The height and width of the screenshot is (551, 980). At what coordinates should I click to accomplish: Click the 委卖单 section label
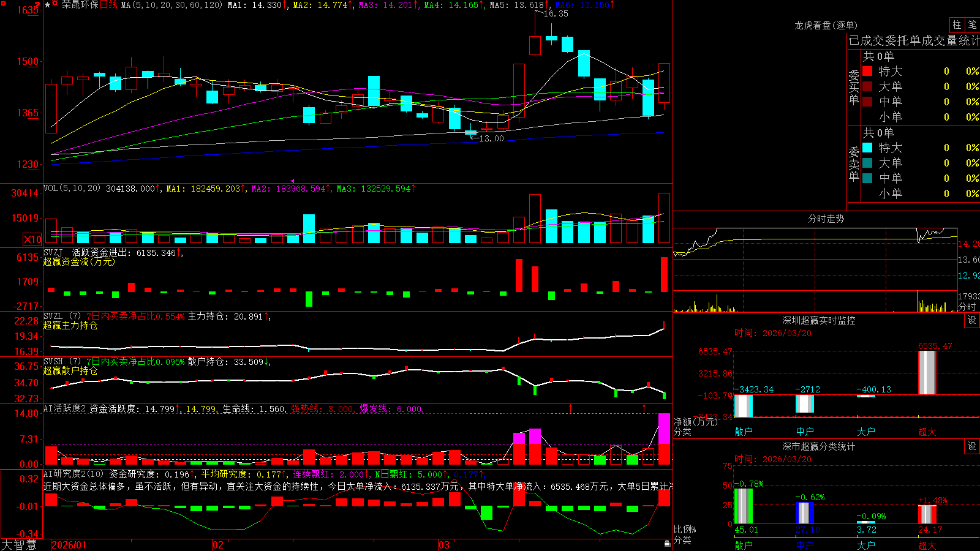click(x=854, y=163)
